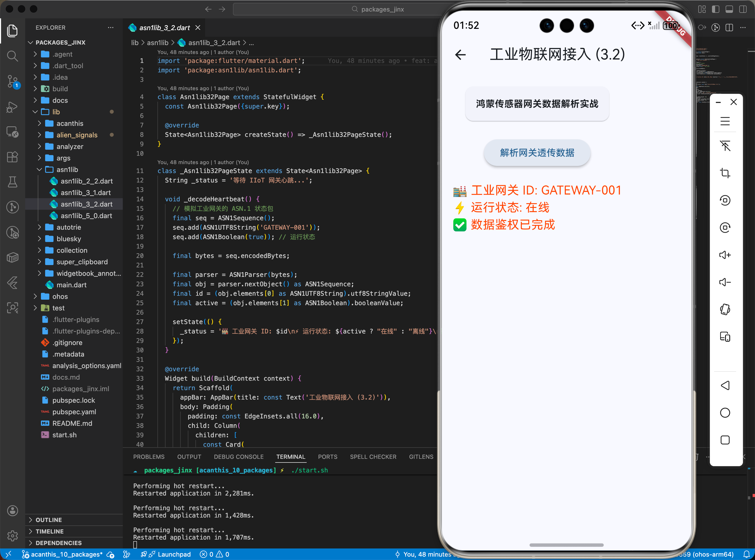Collapse the asn1lib folder
This screenshot has height=560, width=755.
coord(67,169)
